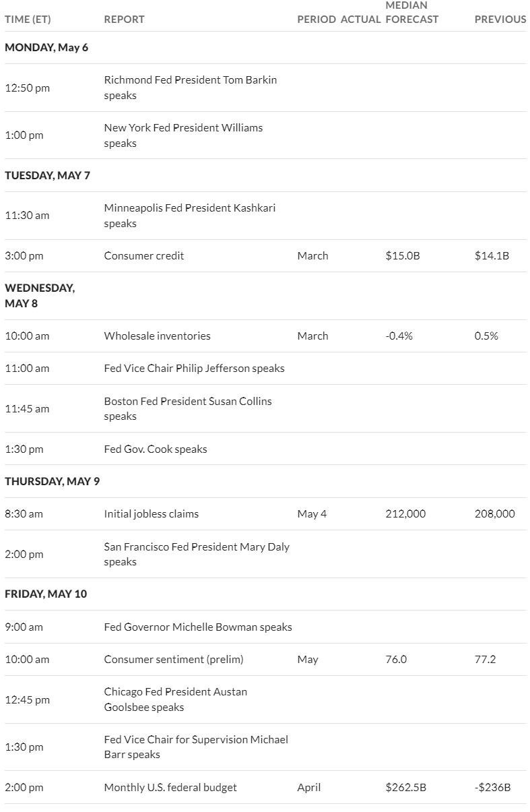This screenshot has width=530, height=812.
Task: Click the 208,000 previous jobless claims value
Action: 495,513
